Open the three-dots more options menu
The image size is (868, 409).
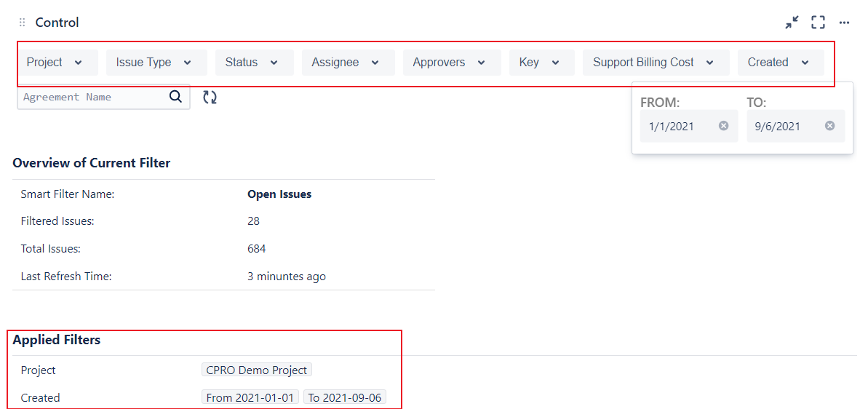click(x=844, y=23)
